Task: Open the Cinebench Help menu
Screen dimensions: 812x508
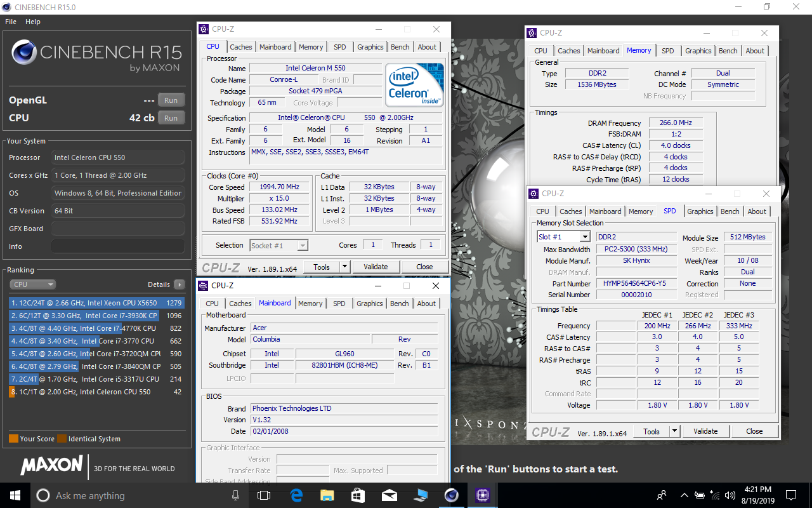Action: [x=33, y=22]
